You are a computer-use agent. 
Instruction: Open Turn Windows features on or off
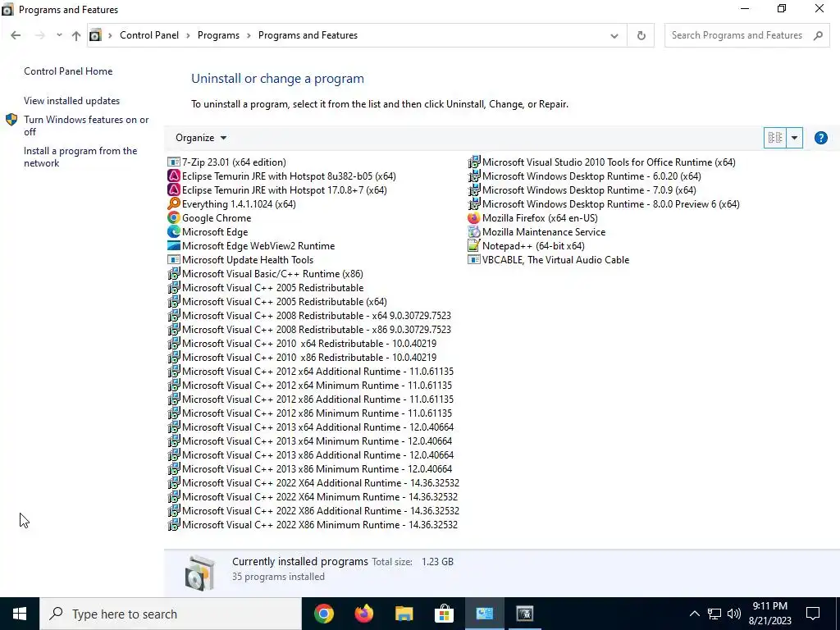point(86,126)
